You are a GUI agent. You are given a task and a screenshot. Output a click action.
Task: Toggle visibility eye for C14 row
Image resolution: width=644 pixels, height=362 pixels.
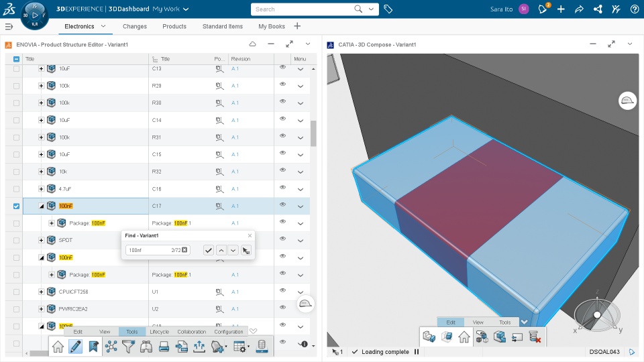tap(282, 119)
